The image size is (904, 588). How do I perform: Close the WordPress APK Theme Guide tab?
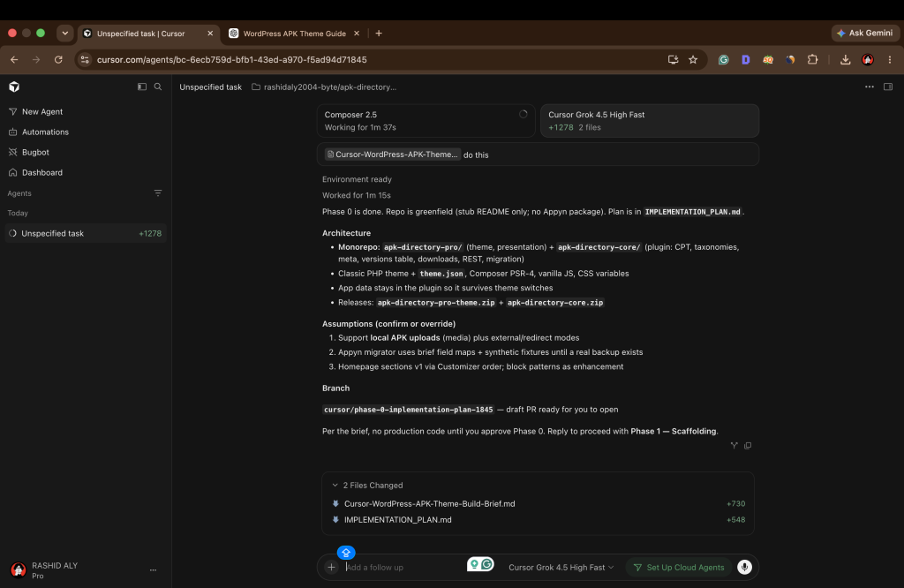coord(357,34)
